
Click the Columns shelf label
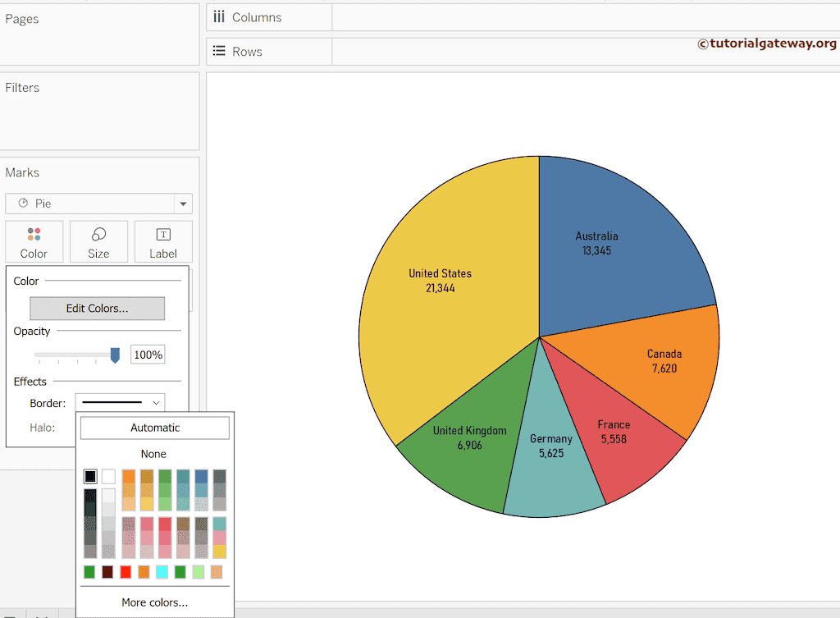(257, 17)
